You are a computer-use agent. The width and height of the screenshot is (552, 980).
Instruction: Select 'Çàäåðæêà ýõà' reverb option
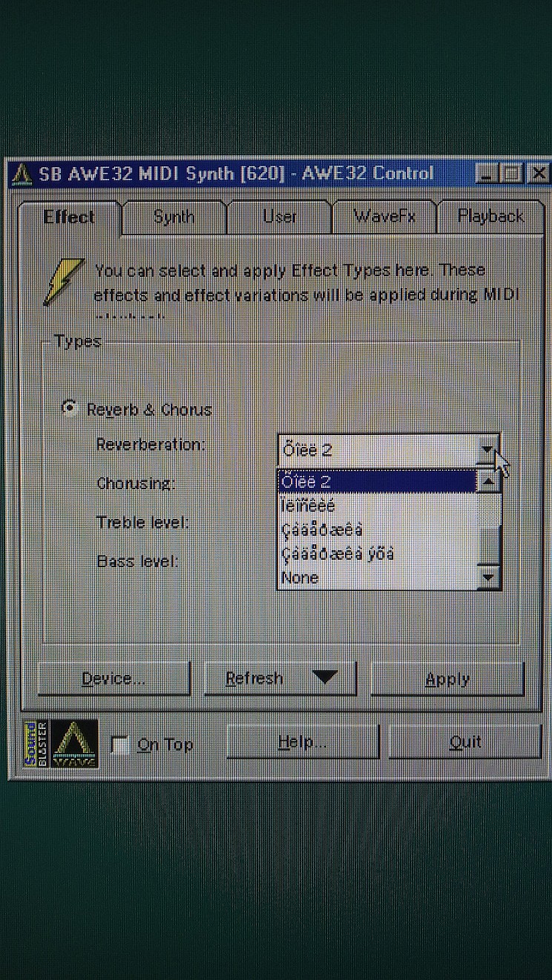tap(377, 554)
